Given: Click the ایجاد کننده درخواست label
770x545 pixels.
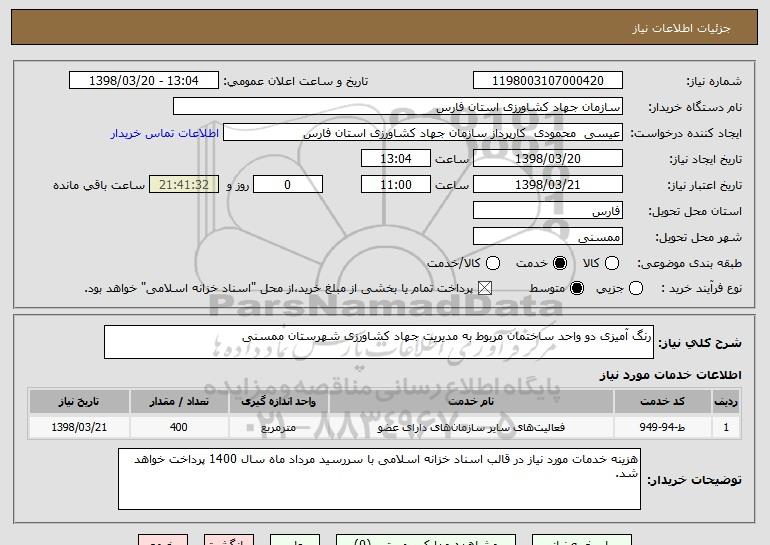Looking at the screenshot, I should [686, 134].
